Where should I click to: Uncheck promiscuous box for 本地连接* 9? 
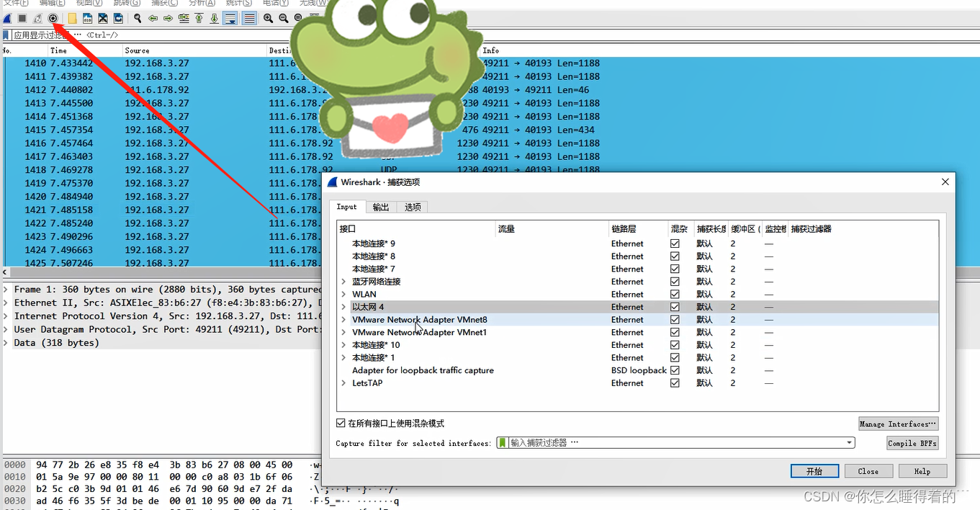[x=675, y=243]
